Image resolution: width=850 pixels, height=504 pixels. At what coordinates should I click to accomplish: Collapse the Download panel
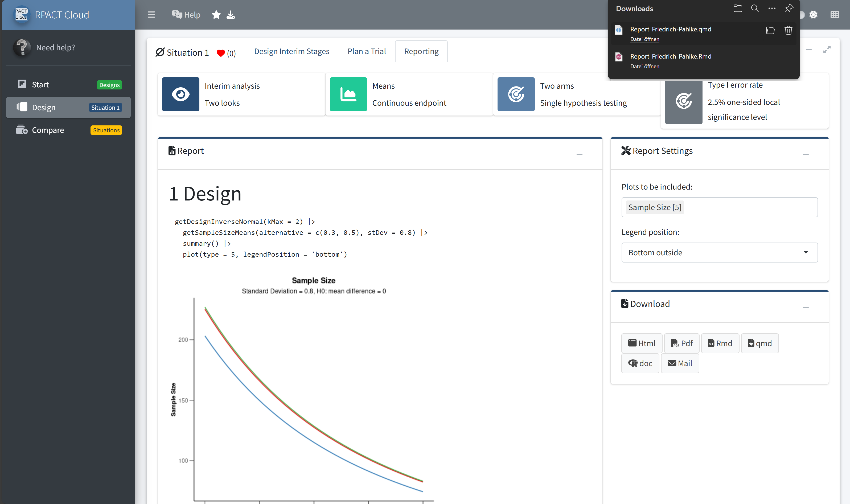[806, 307]
